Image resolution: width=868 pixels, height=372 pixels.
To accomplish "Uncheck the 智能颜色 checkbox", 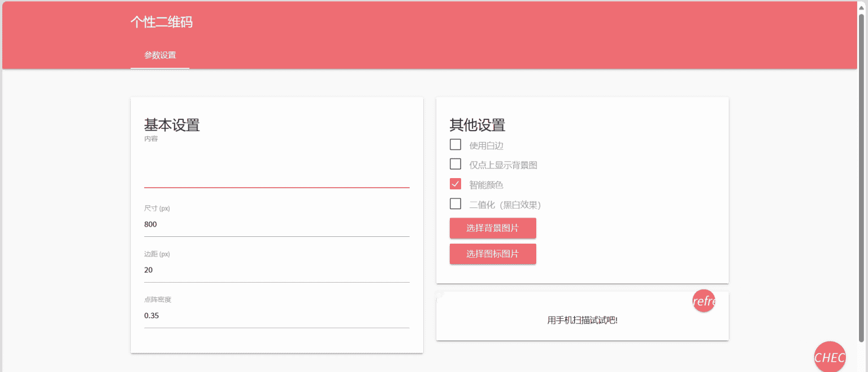I will 455,184.
